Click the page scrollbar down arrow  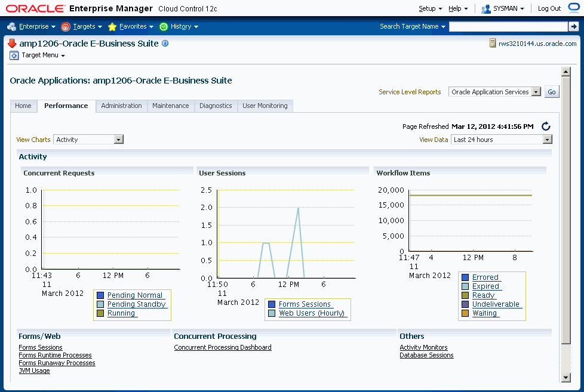(565, 378)
